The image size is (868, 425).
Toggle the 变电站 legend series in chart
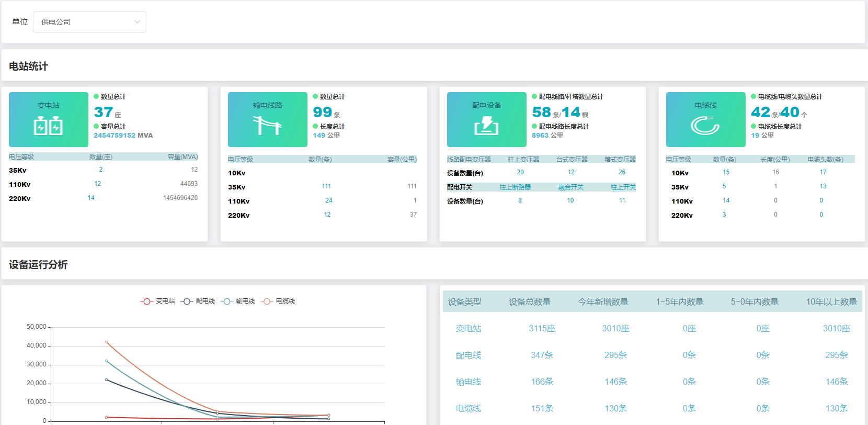point(157,301)
